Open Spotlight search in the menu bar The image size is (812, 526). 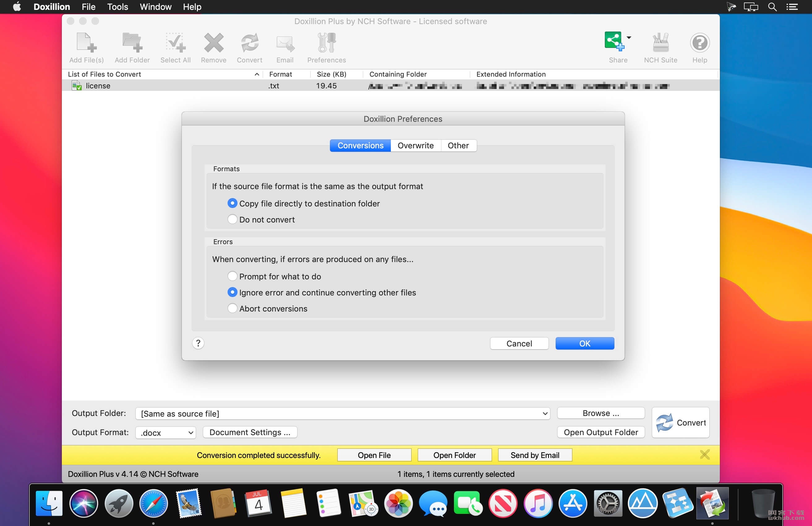point(772,7)
